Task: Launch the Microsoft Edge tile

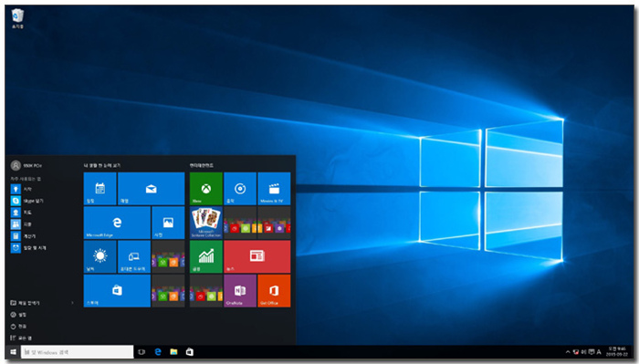Action: pos(117,223)
